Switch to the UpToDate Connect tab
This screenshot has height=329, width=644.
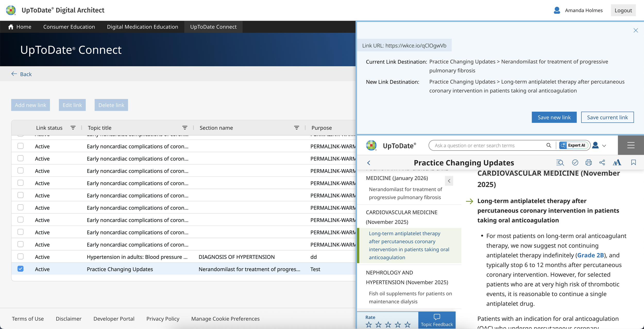tap(213, 27)
